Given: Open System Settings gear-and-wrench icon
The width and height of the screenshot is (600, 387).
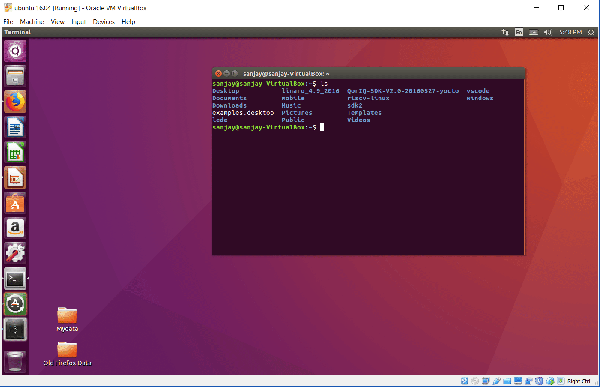Looking at the screenshot, I should click(x=15, y=253).
